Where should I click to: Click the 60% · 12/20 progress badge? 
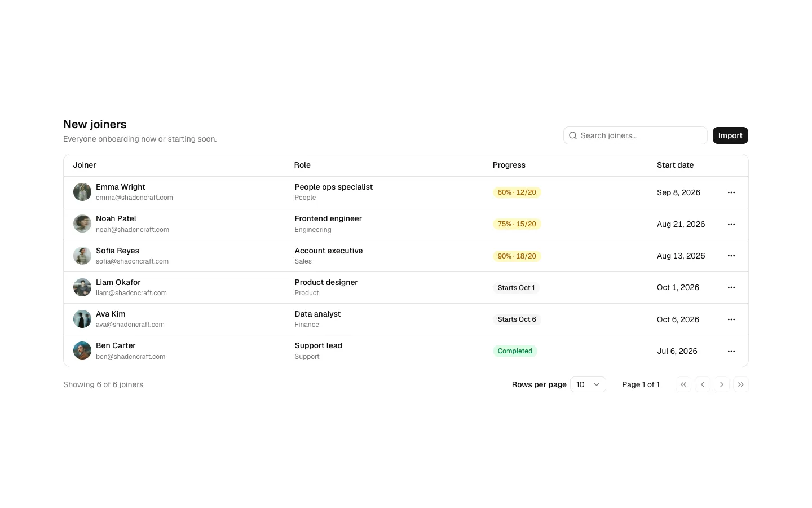[517, 192]
